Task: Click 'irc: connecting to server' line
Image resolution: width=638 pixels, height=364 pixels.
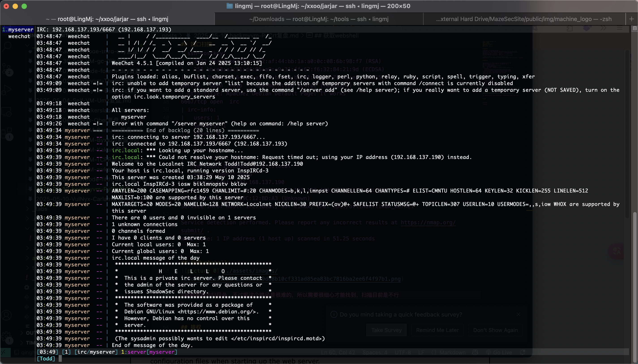Action: pyautogui.click(x=188, y=137)
